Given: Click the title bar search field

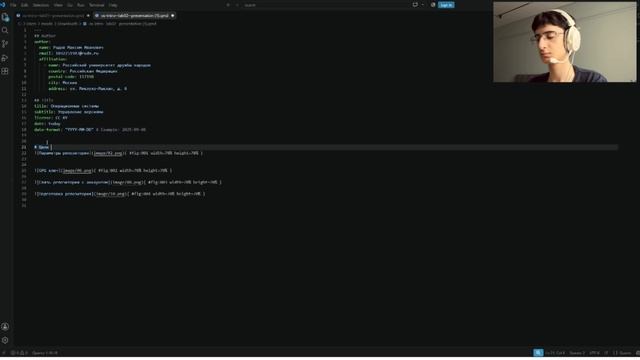Looking at the screenshot, I should 324,5.
